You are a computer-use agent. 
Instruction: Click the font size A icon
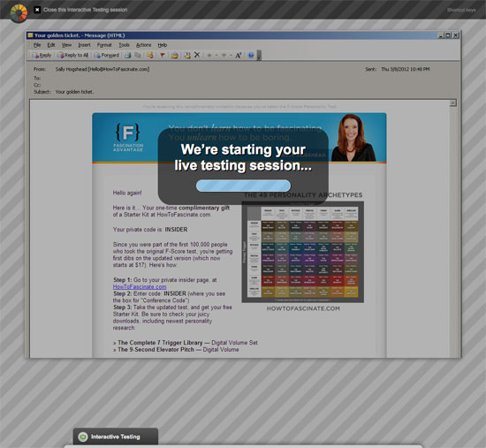(238, 55)
